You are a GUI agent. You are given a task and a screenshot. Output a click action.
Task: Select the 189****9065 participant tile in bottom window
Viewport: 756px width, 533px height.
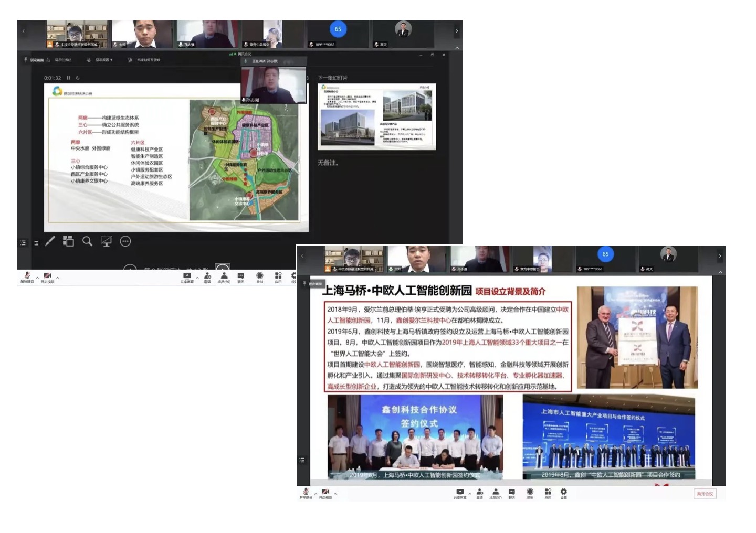click(605, 259)
